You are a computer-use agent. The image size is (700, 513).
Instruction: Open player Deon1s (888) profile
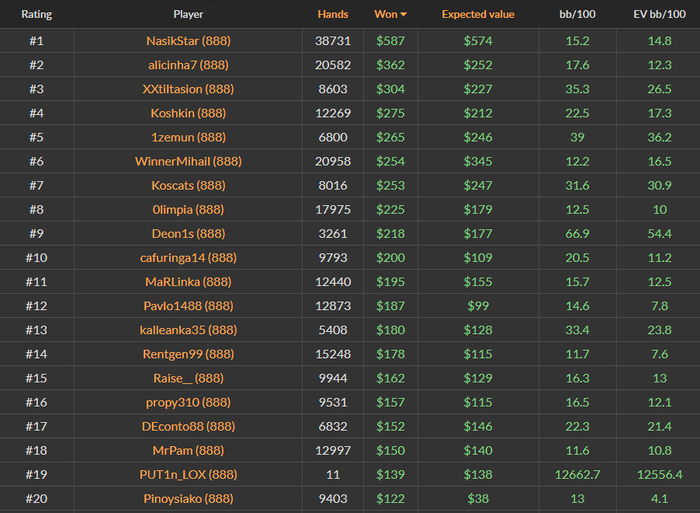click(x=188, y=234)
